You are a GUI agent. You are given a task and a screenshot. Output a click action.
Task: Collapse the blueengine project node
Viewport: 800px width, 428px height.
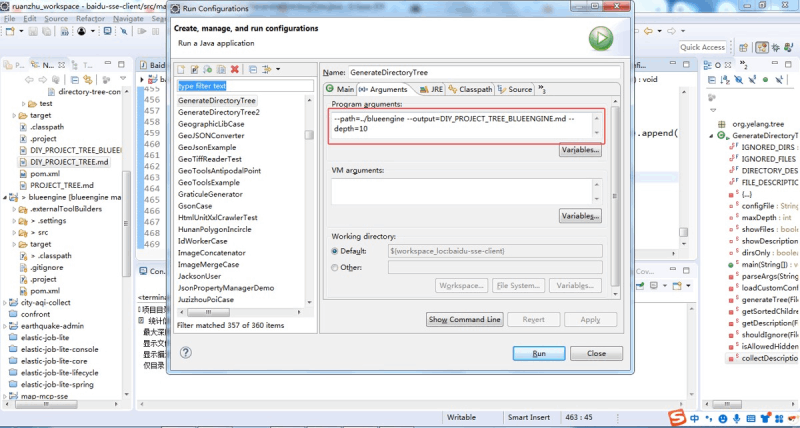[5, 197]
